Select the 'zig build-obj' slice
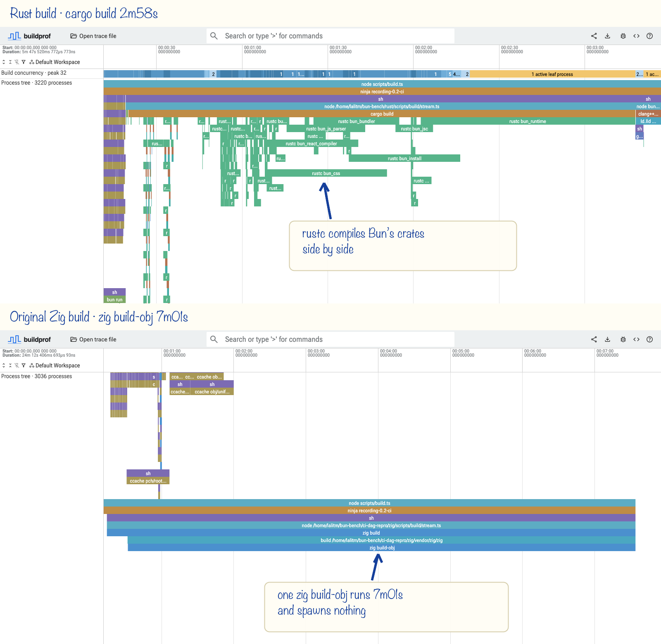 click(x=382, y=548)
